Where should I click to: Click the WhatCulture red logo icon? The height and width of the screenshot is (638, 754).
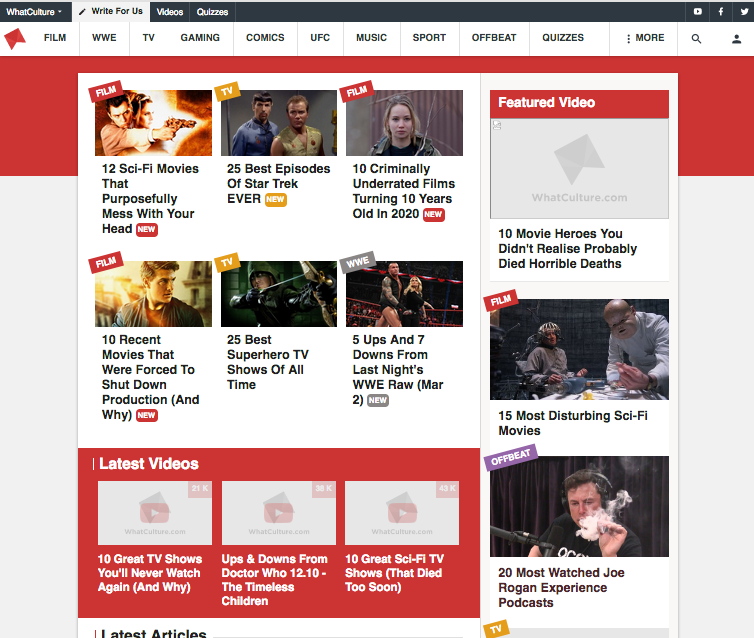tap(14, 38)
